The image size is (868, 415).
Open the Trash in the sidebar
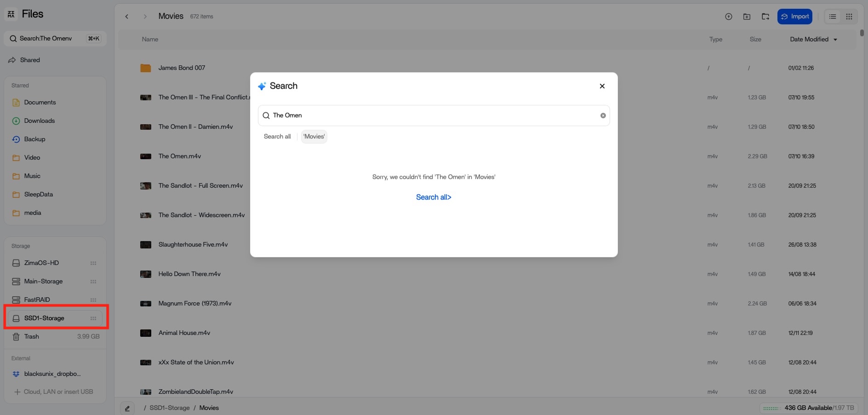[x=31, y=336]
